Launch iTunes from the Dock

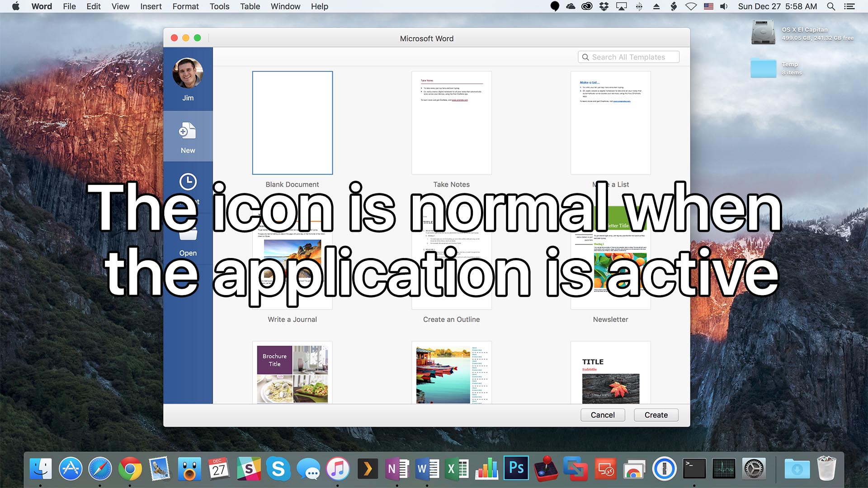coord(338,469)
